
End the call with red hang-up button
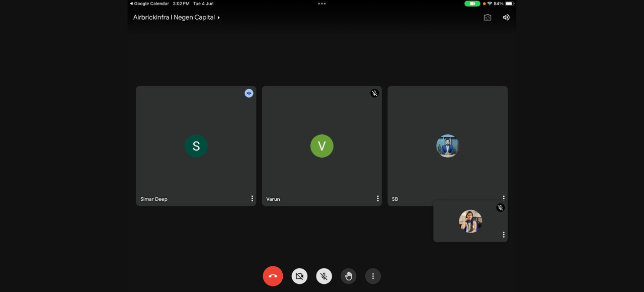[273, 276]
